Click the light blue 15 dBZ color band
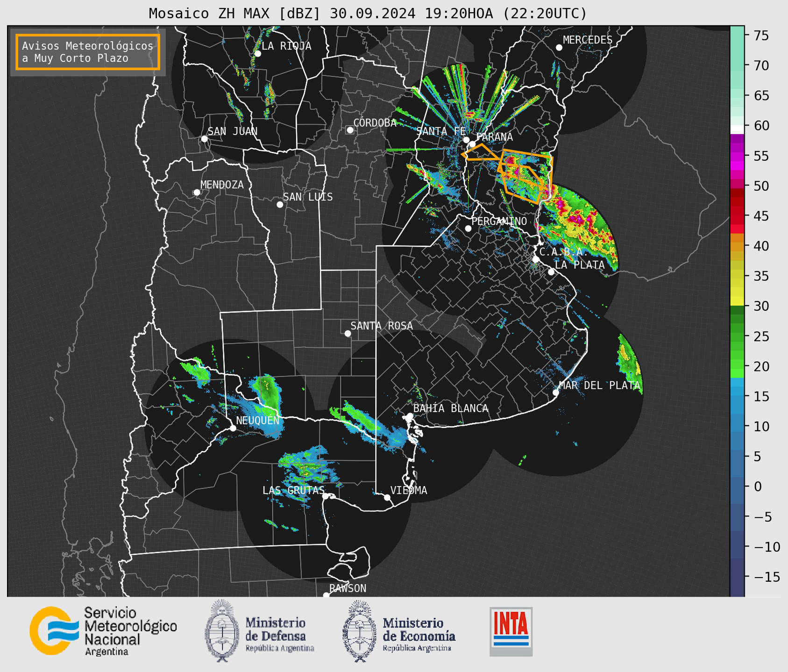The width and height of the screenshot is (788, 672). point(737,396)
